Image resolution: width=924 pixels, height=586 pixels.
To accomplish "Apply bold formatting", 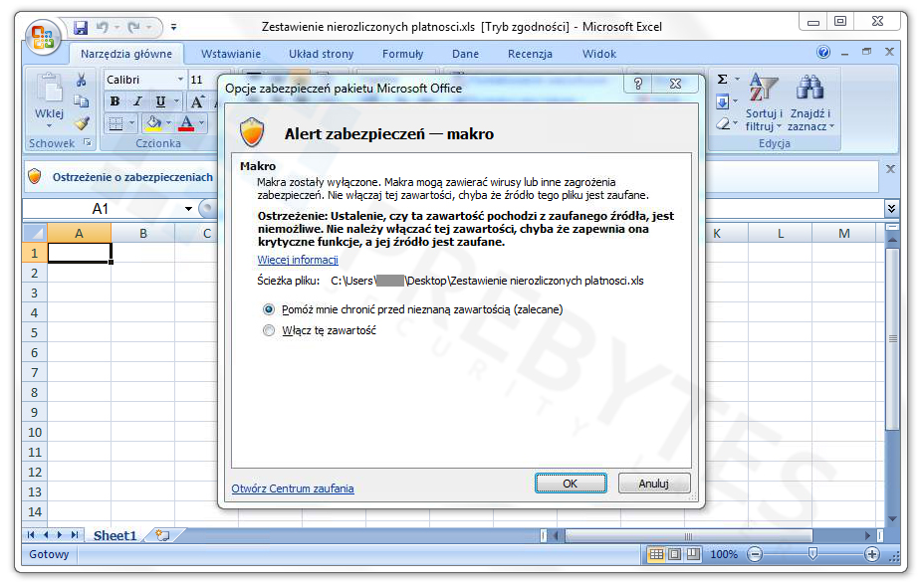I will 115,101.
